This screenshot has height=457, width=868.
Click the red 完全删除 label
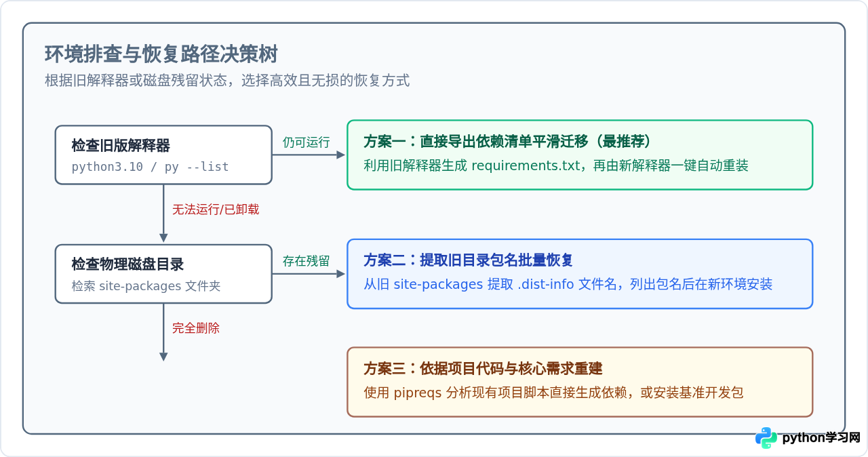pyautogui.click(x=196, y=328)
